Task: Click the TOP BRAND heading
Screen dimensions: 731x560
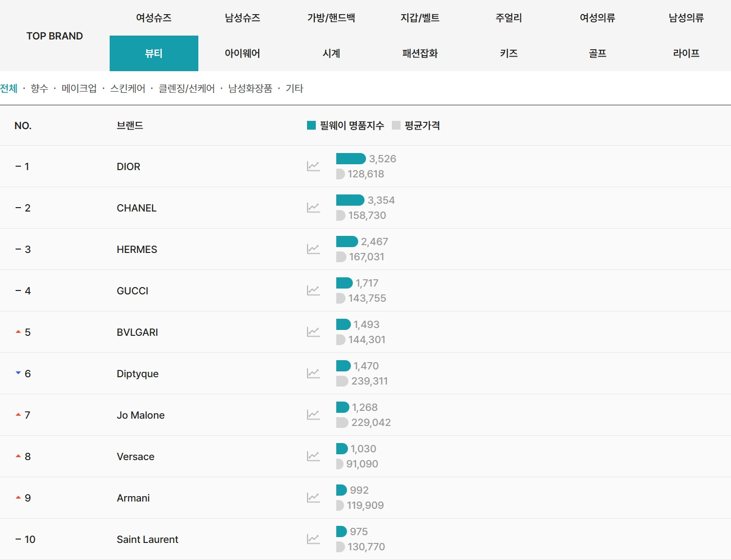Action: click(55, 36)
